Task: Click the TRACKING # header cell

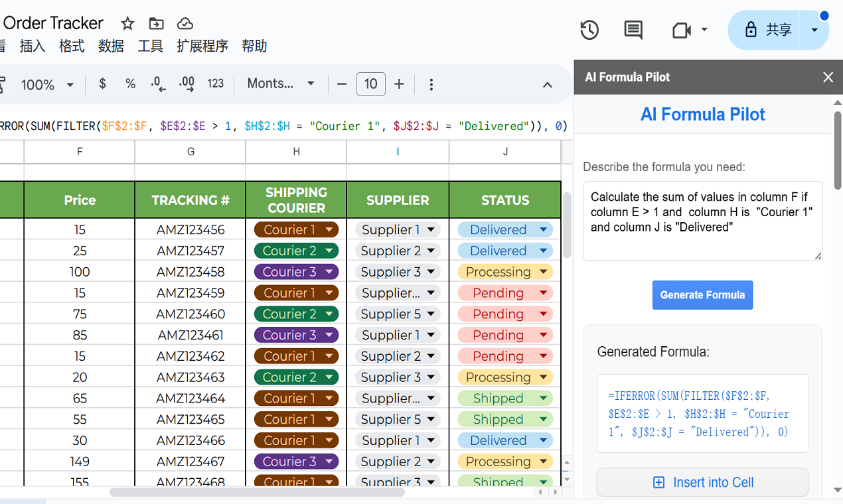Action: tap(191, 200)
